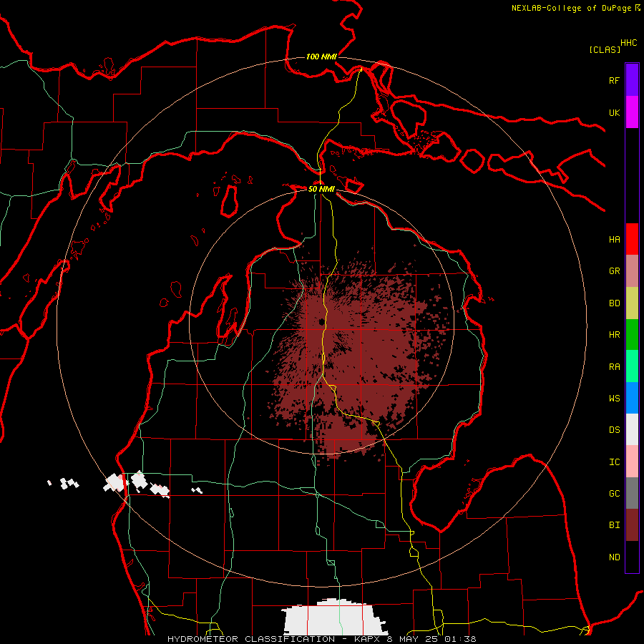The image size is (644, 644).
Task: Click the HR legend label
Action: tap(614, 335)
